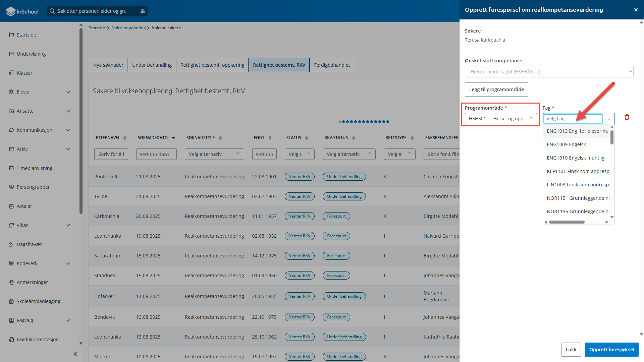The width and height of the screenshot is (644, 362).
Task: Sort the RKV Status column
Action: [354, 138]
